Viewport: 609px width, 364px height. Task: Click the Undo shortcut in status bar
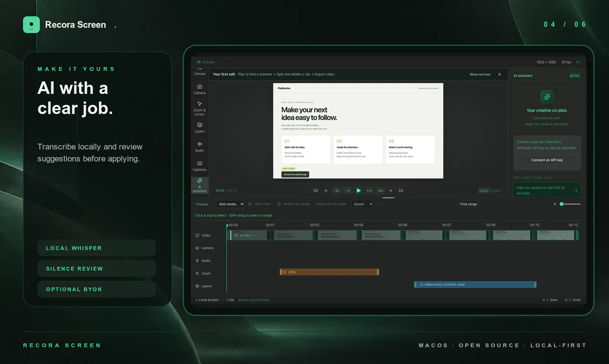pos(573,300)
